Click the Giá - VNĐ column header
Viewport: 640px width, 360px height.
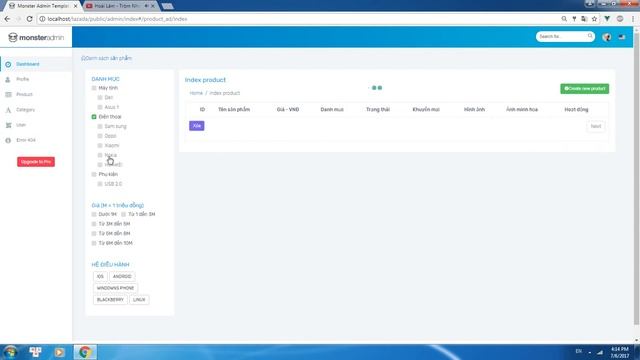[x=288, y=109]
